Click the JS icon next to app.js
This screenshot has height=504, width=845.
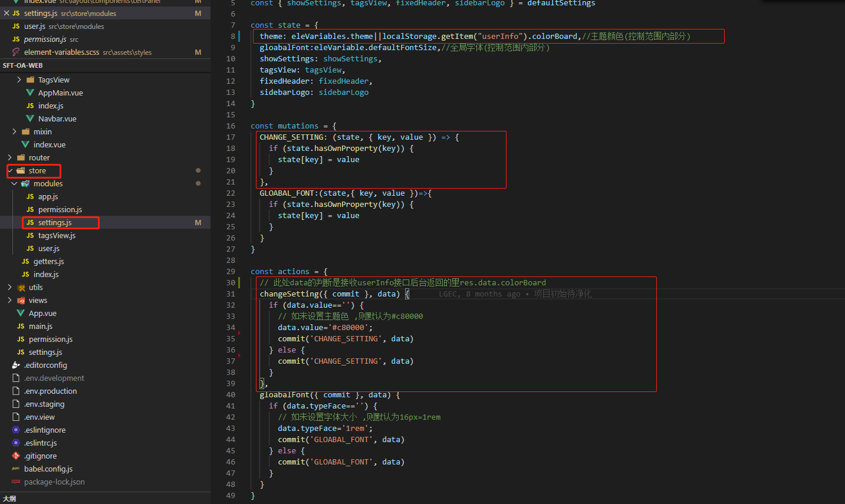click(x=30, y=196)
